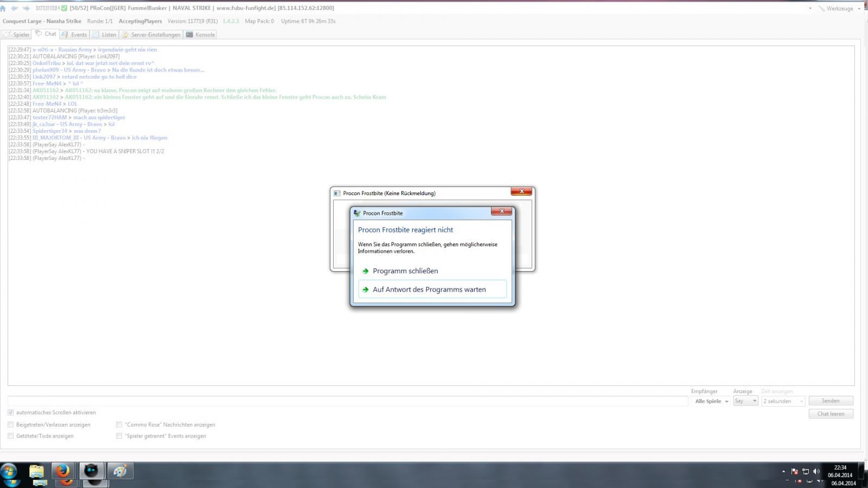Click the Uptime status text
Screen dimensions: 868x488
308,21
